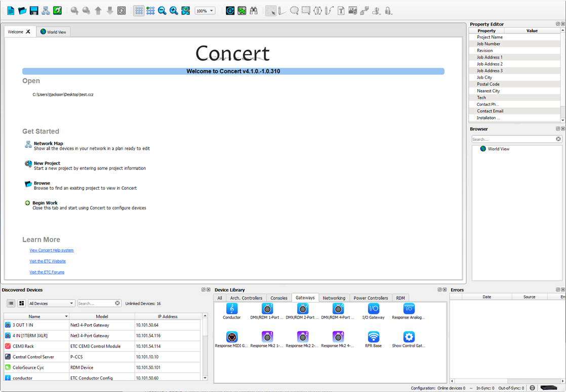This screenshot has width=566, height=392.
Task: Open recent file test.ccz
Action: [x=63, y=95]
